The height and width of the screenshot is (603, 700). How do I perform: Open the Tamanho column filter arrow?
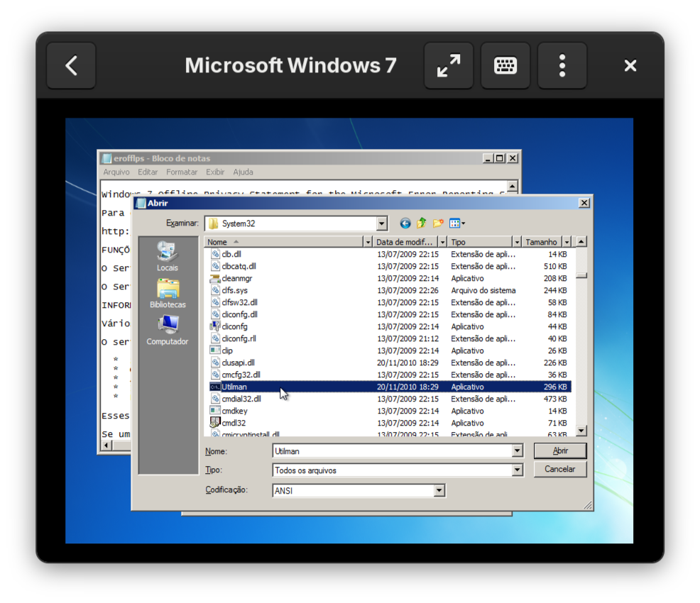point(567,242)
